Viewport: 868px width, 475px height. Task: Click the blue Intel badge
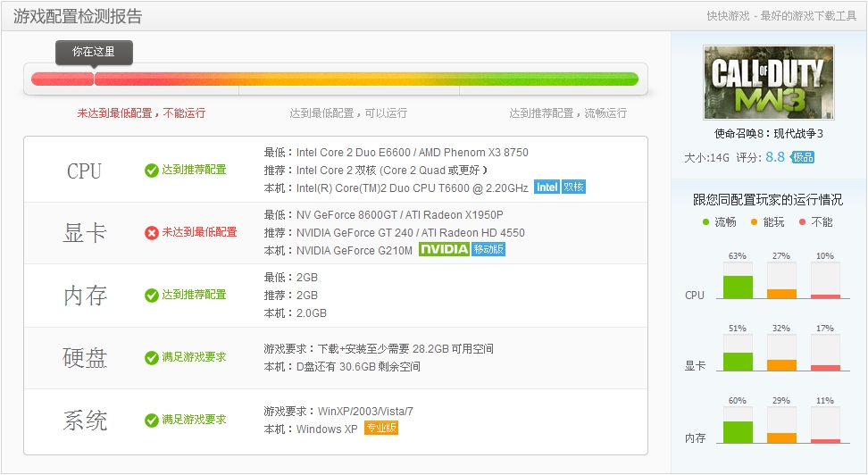pos(547,187)
